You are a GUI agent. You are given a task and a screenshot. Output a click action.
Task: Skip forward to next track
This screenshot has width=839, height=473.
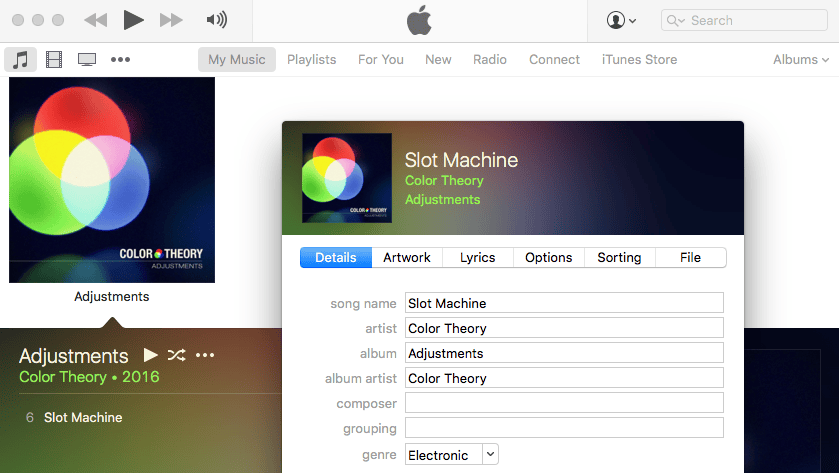[171, 20]
